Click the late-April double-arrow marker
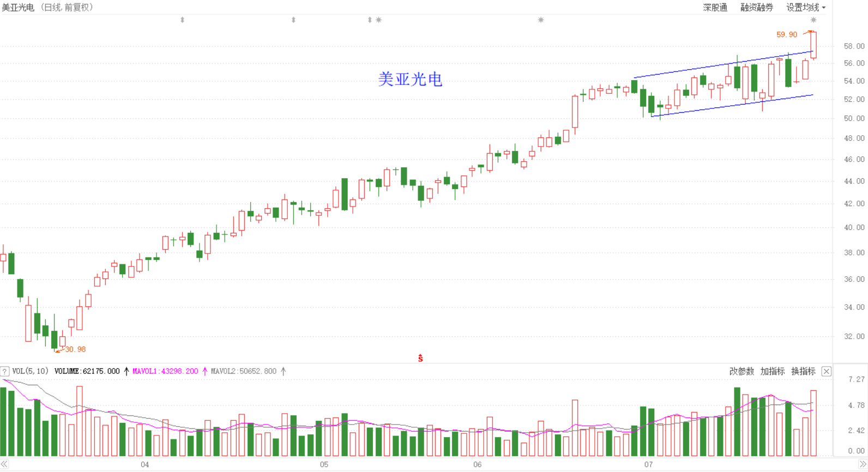This screenshot has height=472, width=868. [x=293, y=20]
